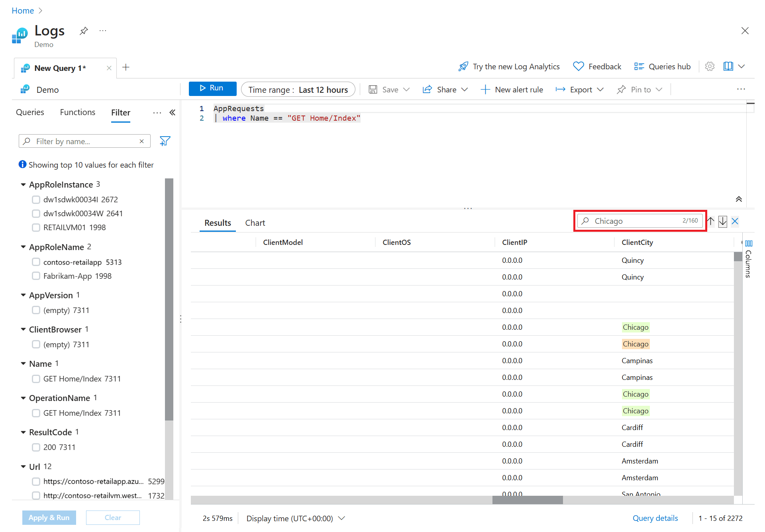Switch to the Functions tab
Image resolution: width=765 pixels, height=532 pixels.
78,113
